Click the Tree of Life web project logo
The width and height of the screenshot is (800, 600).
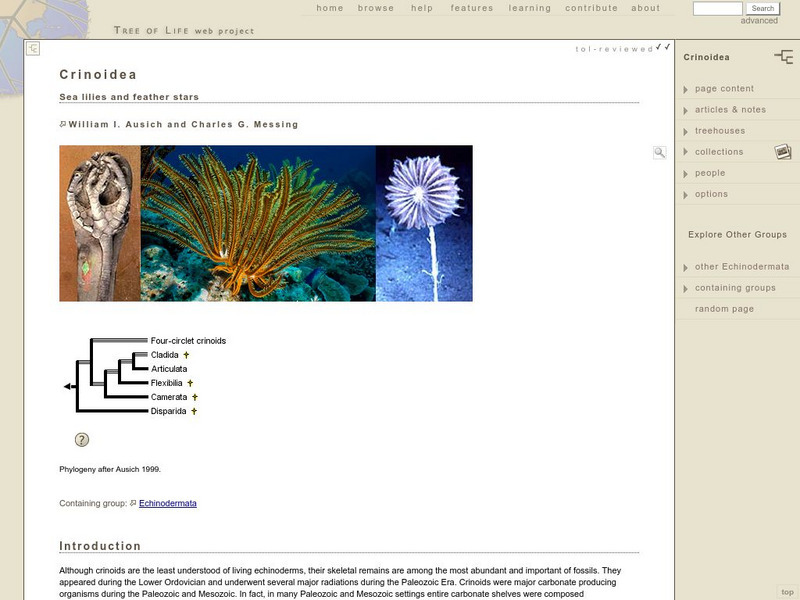184,31
